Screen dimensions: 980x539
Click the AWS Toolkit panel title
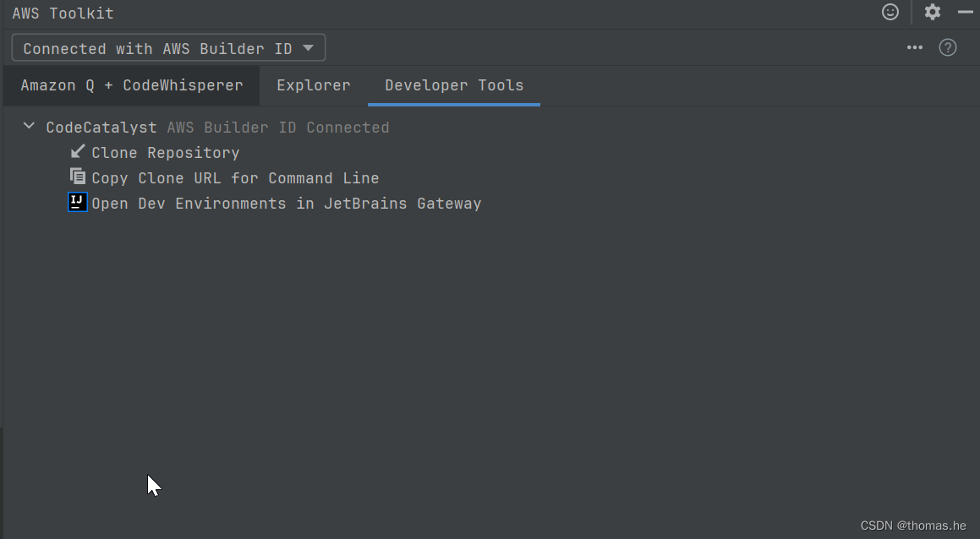pyautogui.click(x=63, y=14)
